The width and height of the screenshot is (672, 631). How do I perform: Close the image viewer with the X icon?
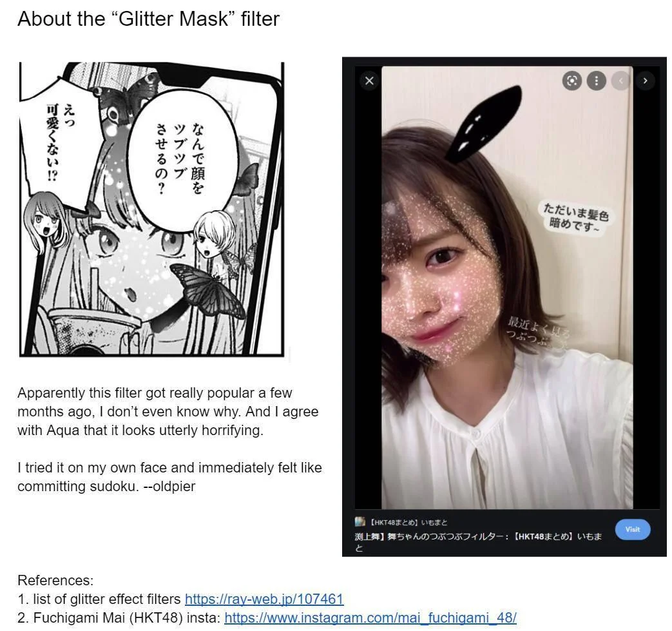[369, 81]
